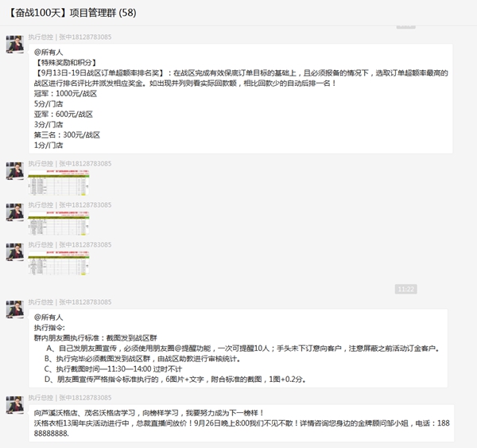Screen dimensions: 477x448
Task: Click sender name above the top spreadsheet image
Action: click(x=70, y=164)
